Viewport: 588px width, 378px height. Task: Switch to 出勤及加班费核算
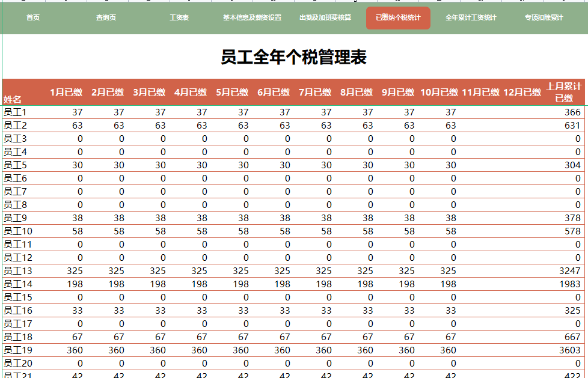(x=325, y=17)
